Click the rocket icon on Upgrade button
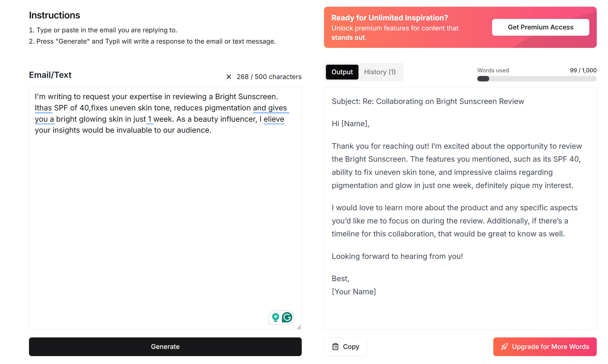Viewport: 608px width, 364px height. [504, 347]
